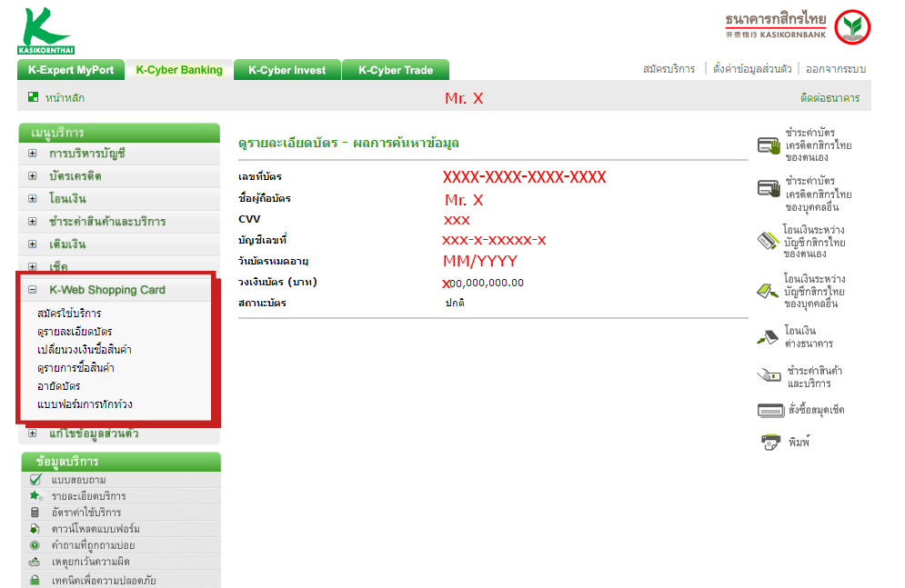Click the green home icon beside หน้าหลัก
The image size is (905, 588).
coord(33,97)
